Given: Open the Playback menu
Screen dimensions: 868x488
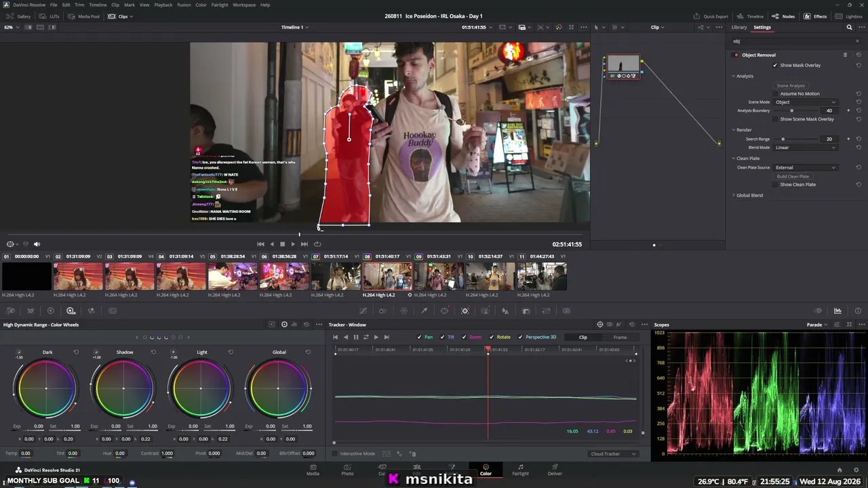Looking at the screenshot, I should tap(163, 5).
